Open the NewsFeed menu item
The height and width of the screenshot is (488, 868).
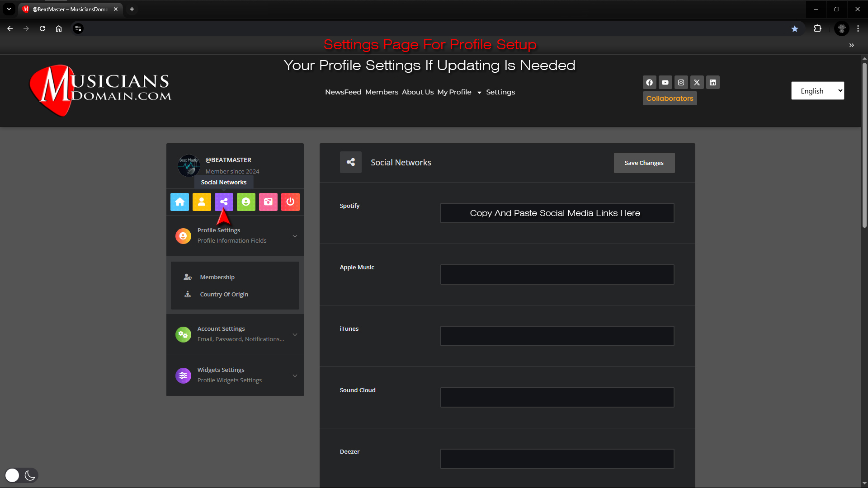coord(343,92)
